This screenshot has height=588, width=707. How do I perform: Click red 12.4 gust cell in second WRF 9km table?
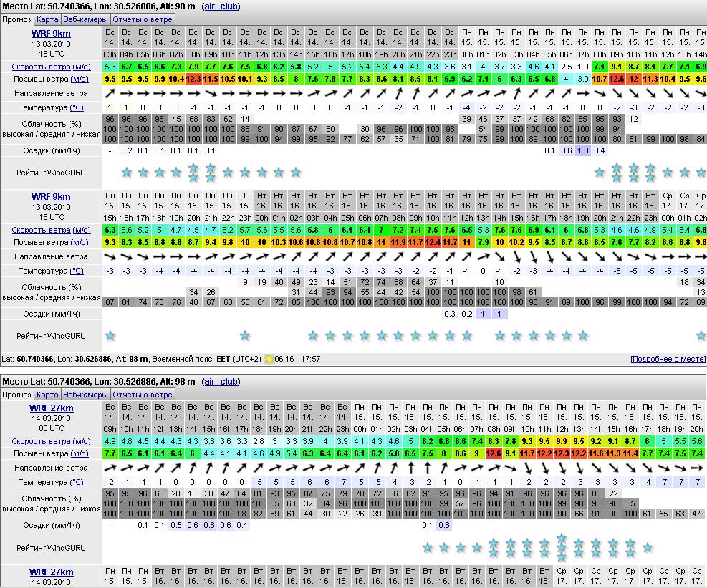[x=432, y=242]
